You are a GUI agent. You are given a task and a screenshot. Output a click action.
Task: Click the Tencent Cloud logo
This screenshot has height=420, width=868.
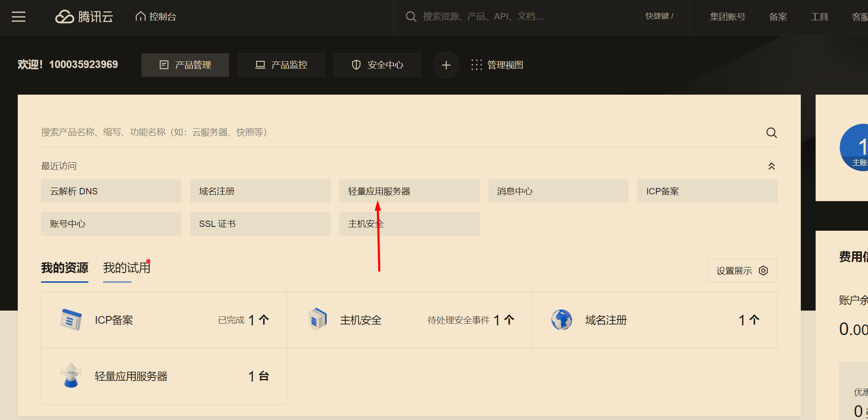coord(84,17)
